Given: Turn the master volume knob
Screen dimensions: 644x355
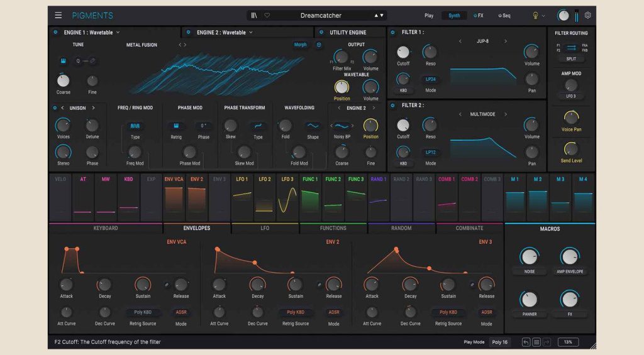Looking at the screenshot, I should tap(563, 16).
